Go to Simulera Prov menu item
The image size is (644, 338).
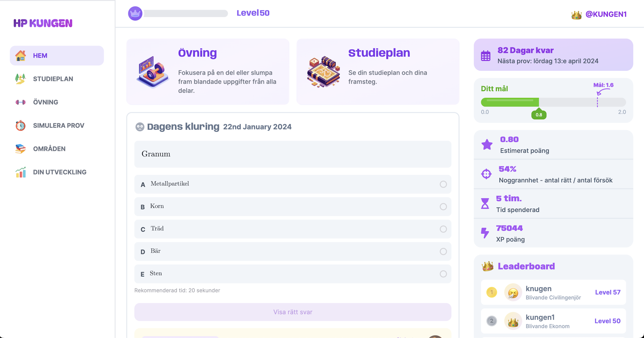click(x=58, y=126)
